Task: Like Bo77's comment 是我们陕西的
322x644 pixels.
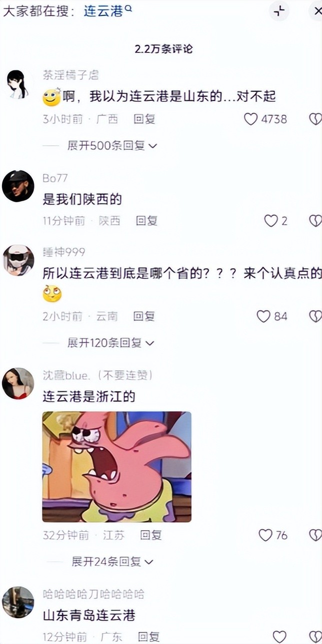Action: click(x=270, y=221)
